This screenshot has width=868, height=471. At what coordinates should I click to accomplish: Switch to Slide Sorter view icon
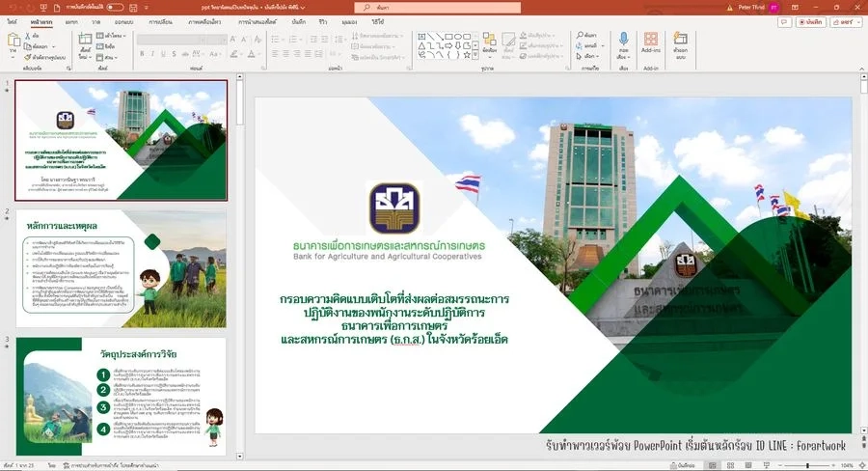tap(730, 465)
